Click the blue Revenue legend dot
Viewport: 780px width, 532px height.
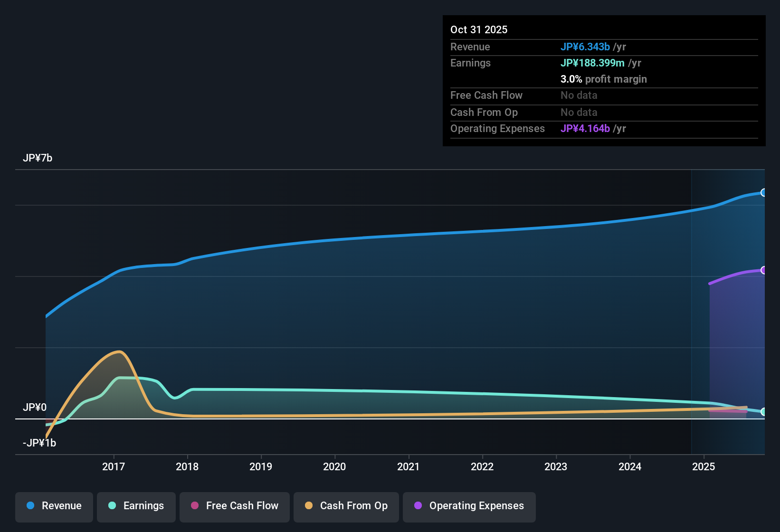30,506
